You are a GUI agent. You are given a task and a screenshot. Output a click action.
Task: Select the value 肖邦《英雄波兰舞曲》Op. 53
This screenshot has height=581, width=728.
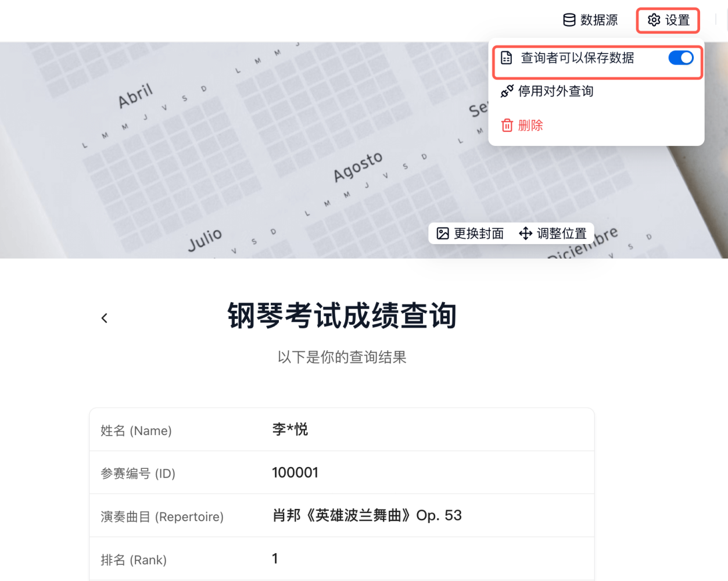click(x=367, y=515)
